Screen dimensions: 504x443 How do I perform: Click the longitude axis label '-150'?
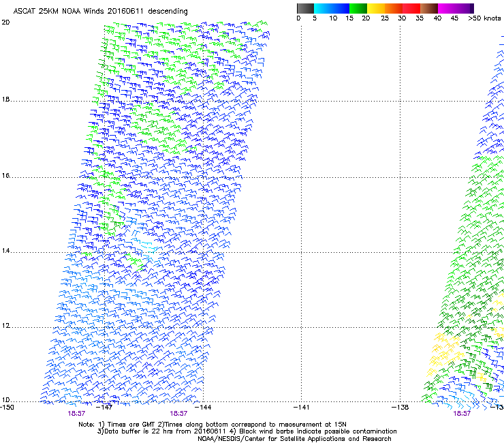[x=7, y=408]
